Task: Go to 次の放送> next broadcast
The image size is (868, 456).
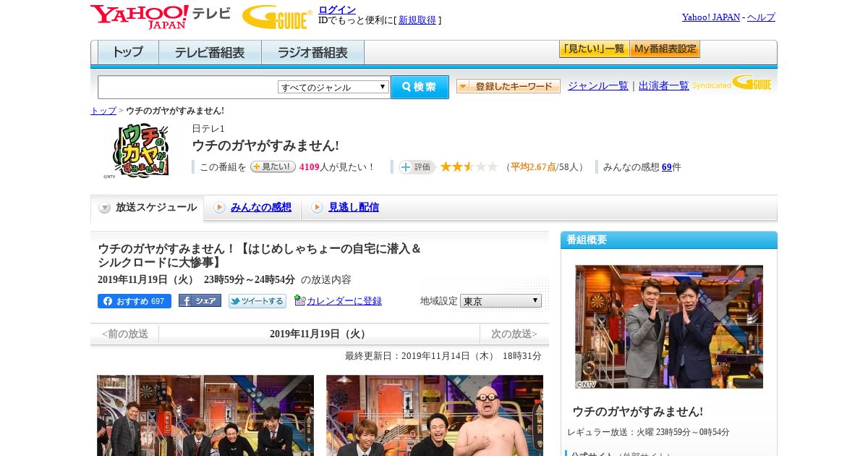Action: (x=514, y=334)
